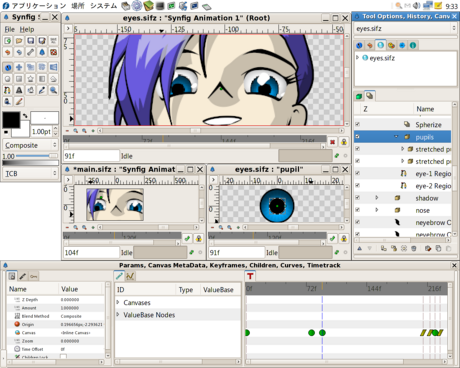The image size is (460, 368).
Task: Click the 104f frame field in main.sifz
Action: click(91, 252)
